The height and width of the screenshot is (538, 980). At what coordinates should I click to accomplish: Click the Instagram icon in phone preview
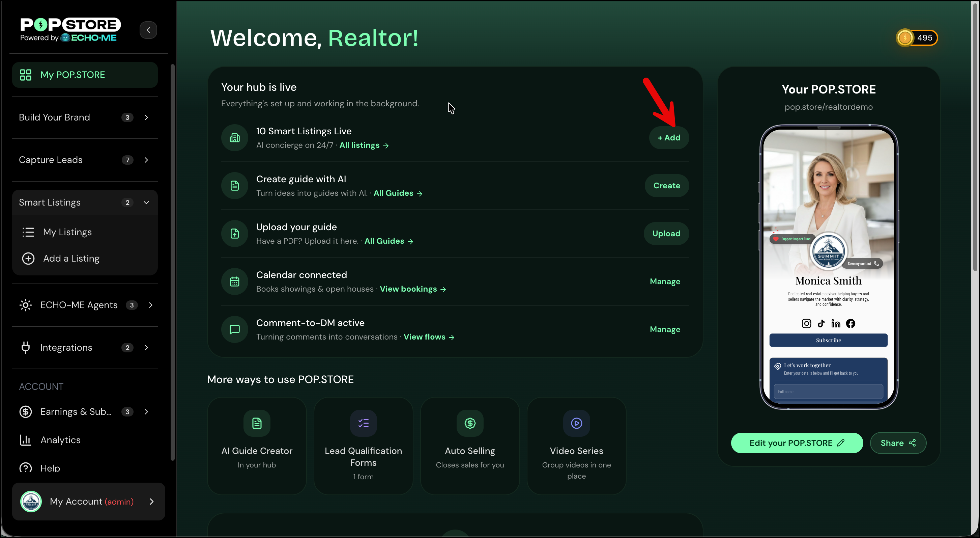[806, 324]
